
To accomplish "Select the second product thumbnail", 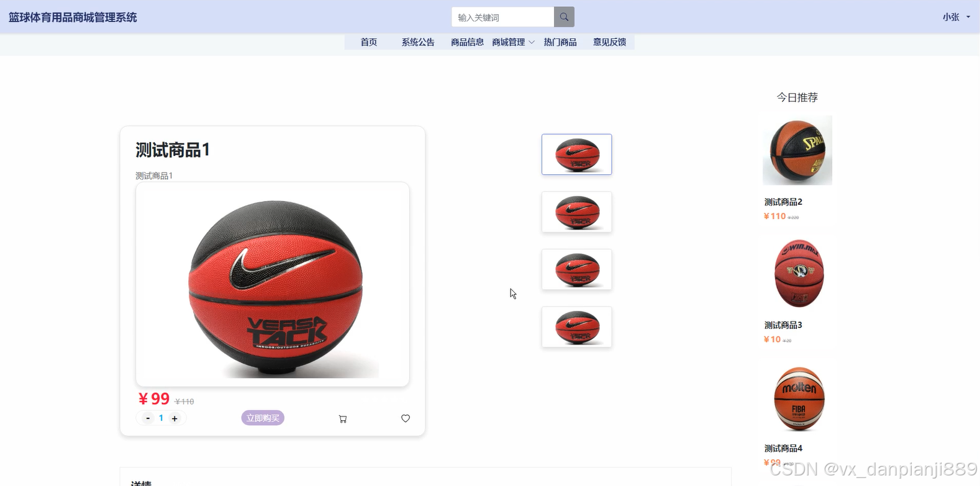I will click(x=577, y=212).
